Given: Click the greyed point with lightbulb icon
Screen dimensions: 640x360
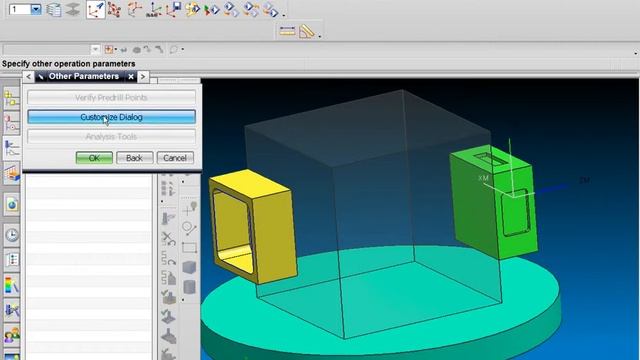Looking at the screenshot, I should click(x=190, y=209).
